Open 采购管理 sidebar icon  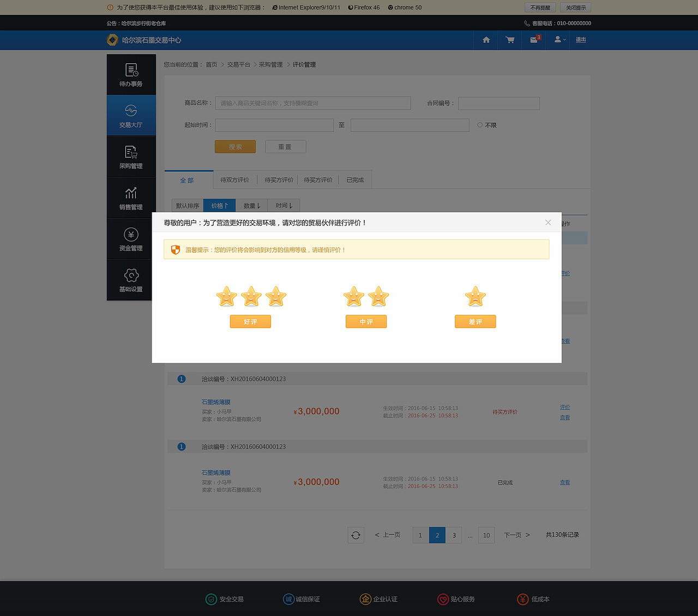coord(131,157)
